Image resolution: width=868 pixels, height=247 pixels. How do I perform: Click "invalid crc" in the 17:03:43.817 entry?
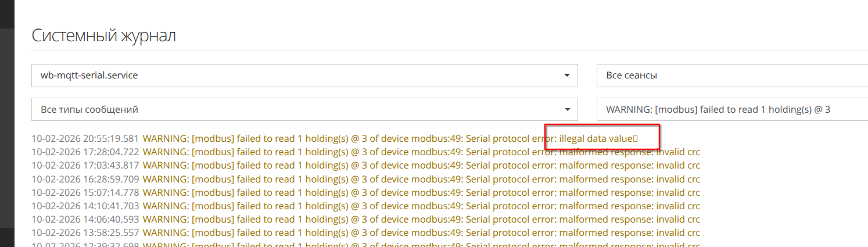click(x=678, y=166)
